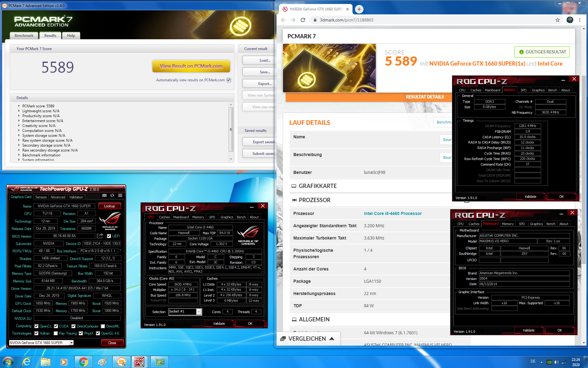588x368 pixels.
Task: Click the Lookup button in GPU-Z
Action: point(109,206)
